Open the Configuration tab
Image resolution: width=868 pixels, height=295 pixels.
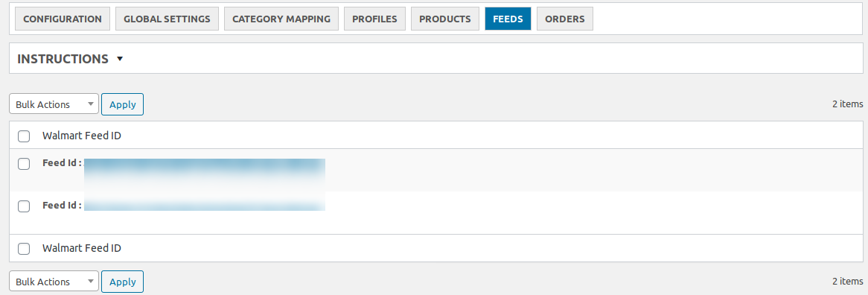click(63, 19)
